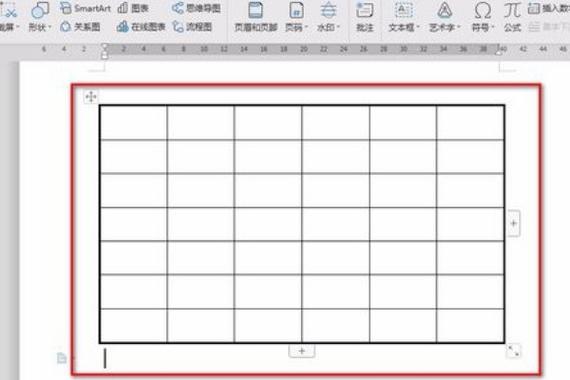Click the Formula (公式) pi icon
570x380 pixels.
click(512, 10)
